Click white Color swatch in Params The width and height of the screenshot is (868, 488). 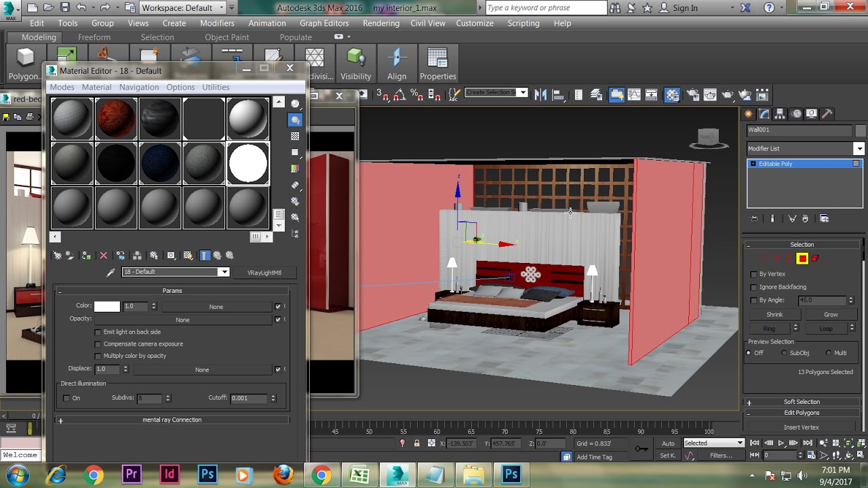point(107,307)
